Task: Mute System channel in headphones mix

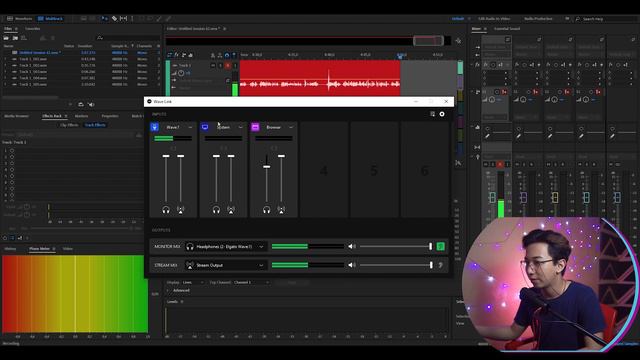Action: (216, 210)
